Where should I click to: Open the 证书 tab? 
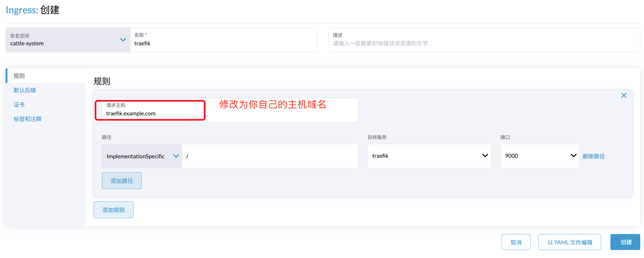coord(19,105)
